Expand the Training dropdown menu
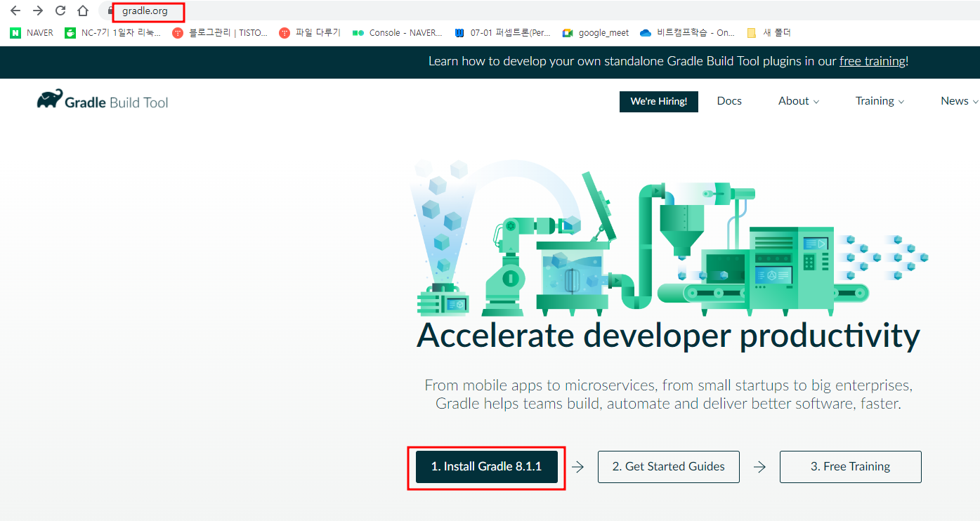This screenshot has height=521, width=980. pyautogui.click(x=880, y=101)
